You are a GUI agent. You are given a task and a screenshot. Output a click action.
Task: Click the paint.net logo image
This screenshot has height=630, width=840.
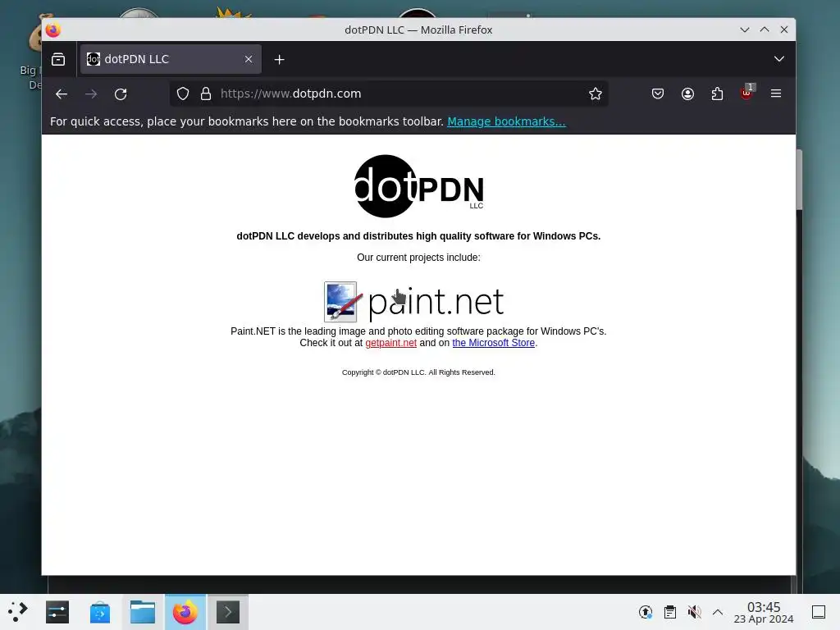click(x=413, y=302)
